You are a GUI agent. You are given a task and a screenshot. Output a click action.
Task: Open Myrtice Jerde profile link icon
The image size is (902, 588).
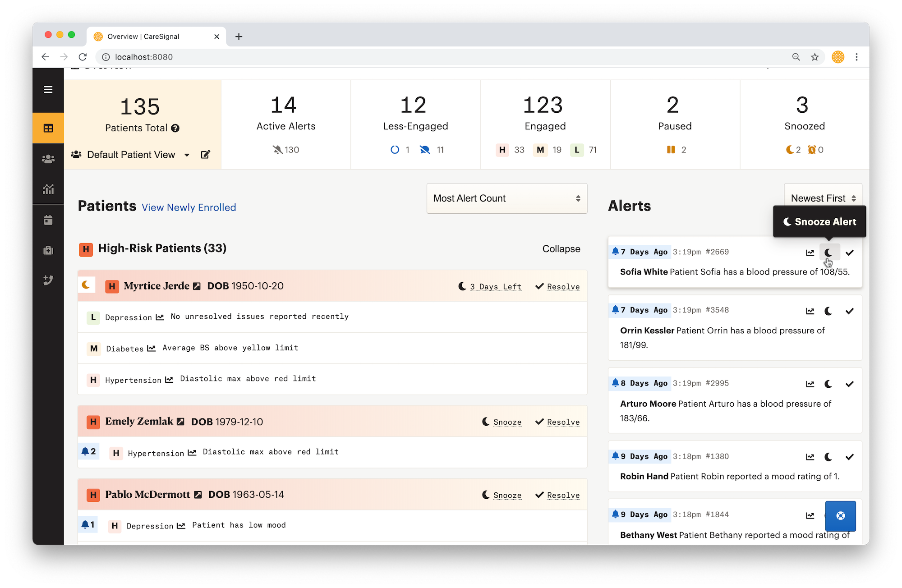point(197,286)
